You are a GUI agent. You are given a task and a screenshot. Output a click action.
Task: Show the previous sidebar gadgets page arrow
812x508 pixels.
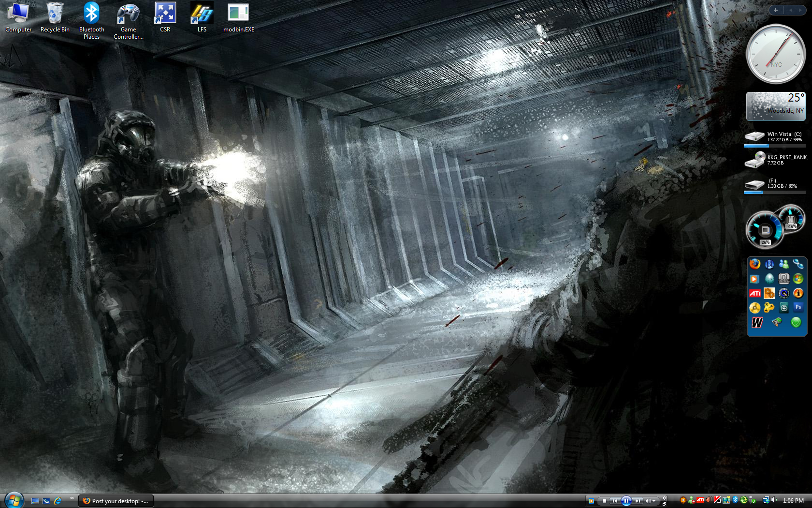coord(791,10)
